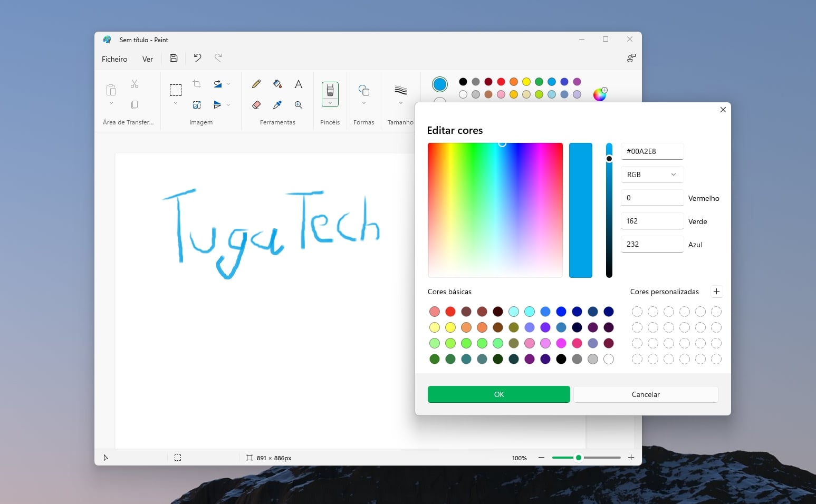Select the Eraser tool
The height and width of the screenshot is (504, 816).
[x=256, y=105]
